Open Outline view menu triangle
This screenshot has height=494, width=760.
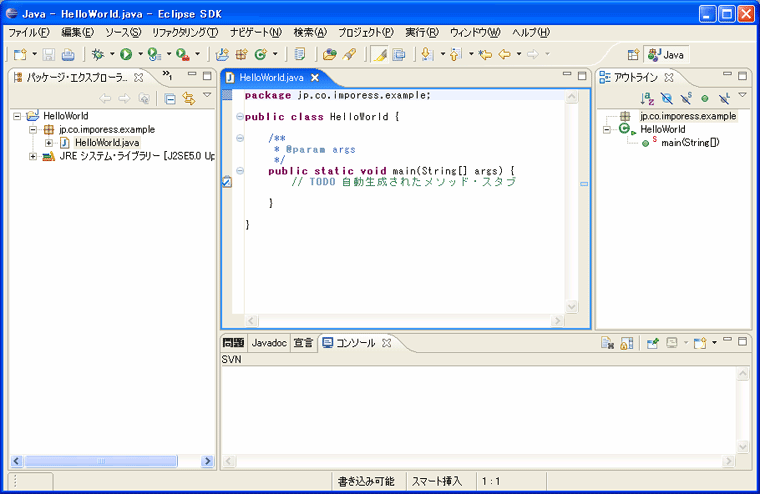pos(743,95)
